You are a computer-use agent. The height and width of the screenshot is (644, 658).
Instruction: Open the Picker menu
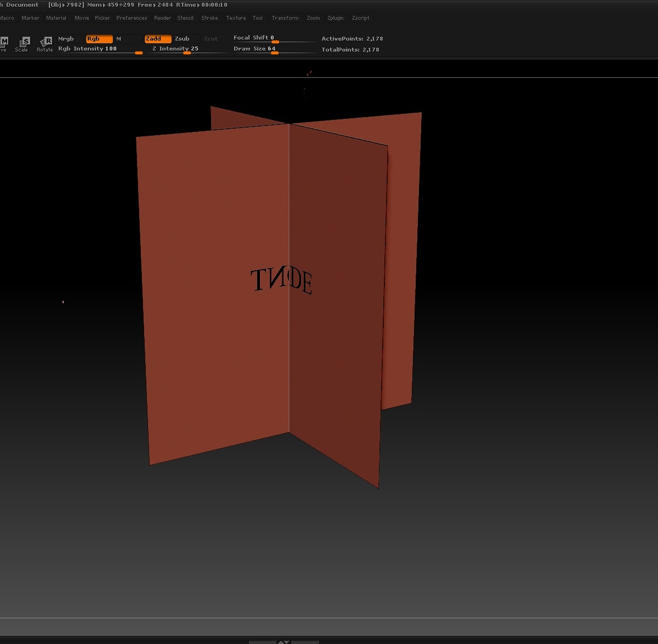[103, 18]
